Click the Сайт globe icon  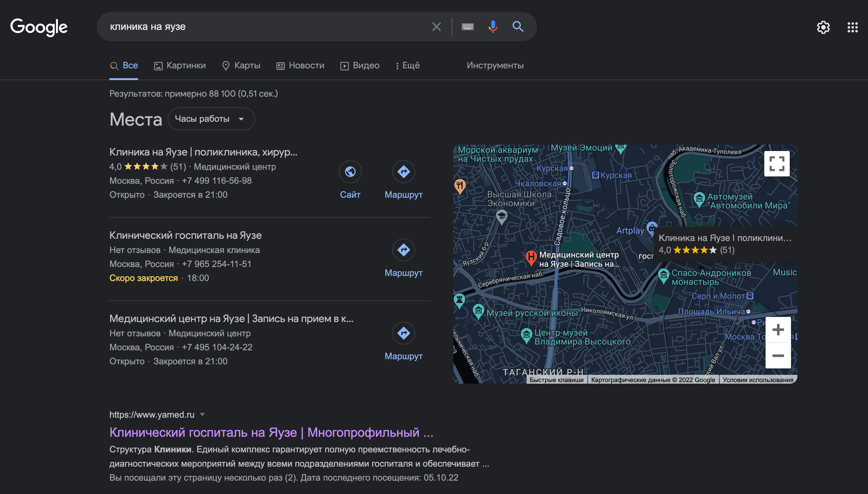point(350,172)
